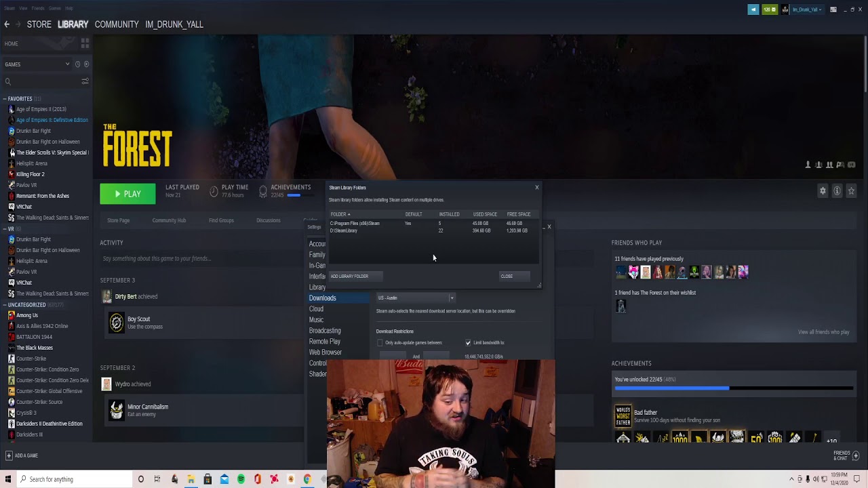Open Steam announcements megaphone icon
Screen dimensions: 868x488
(753, 9)
